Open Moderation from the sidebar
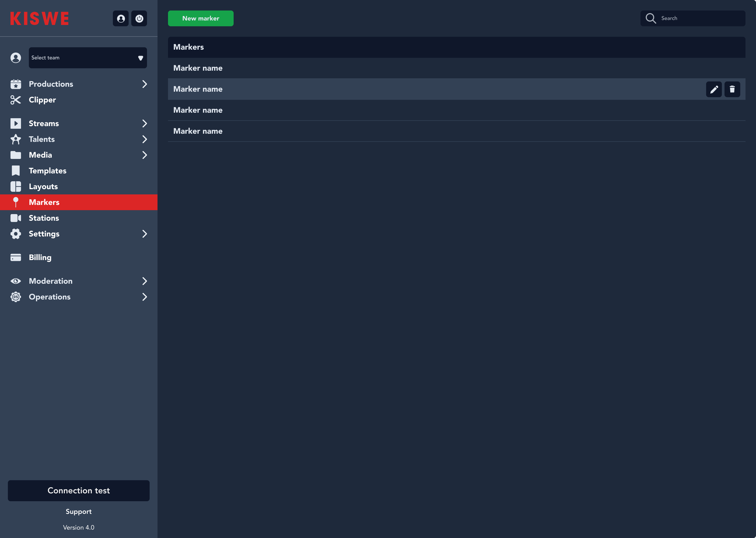The image size is (756, 538). 51,281
